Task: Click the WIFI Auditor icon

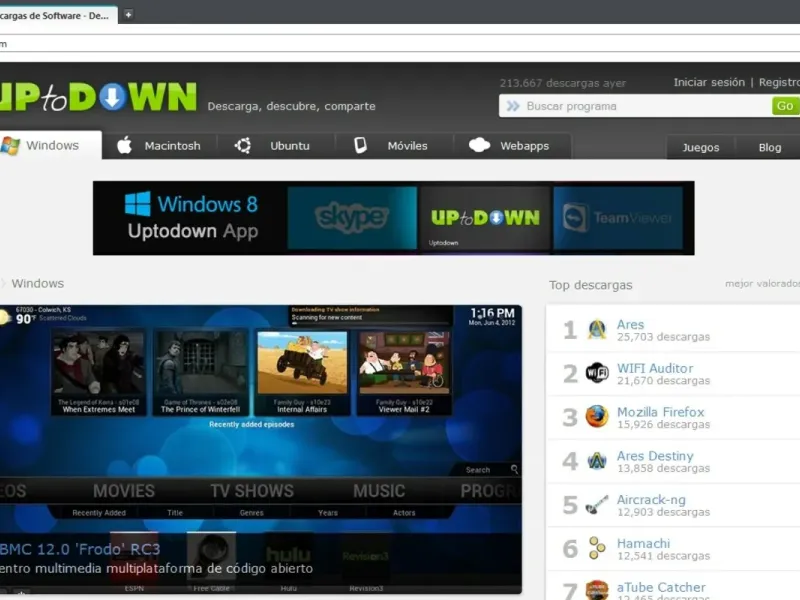Action: coord(596,373)
